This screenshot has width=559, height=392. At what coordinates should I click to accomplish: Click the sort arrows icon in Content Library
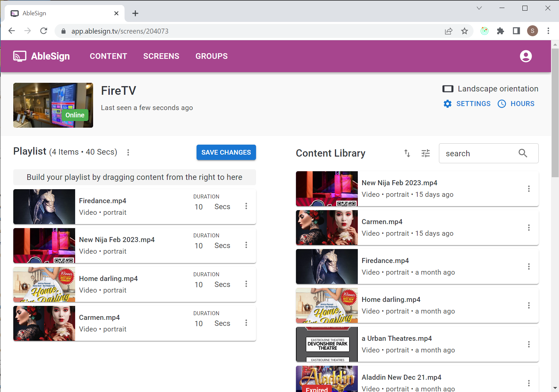(407, 153)
